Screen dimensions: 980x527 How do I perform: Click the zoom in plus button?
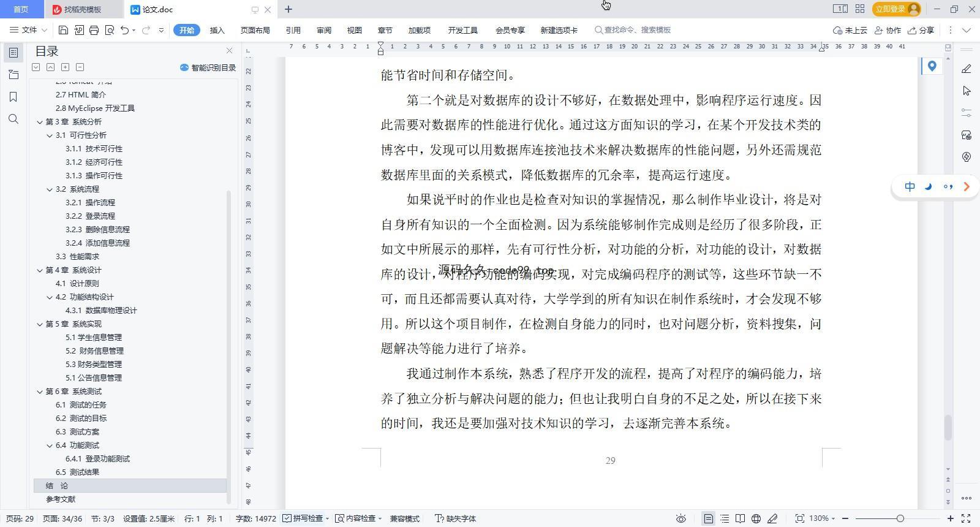[x=951, y=518]
